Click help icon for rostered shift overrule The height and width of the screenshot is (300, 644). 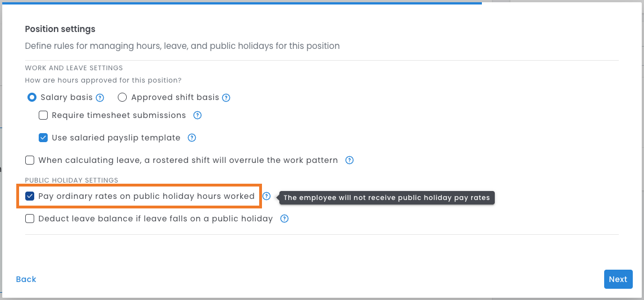click(x=349, y=160)
